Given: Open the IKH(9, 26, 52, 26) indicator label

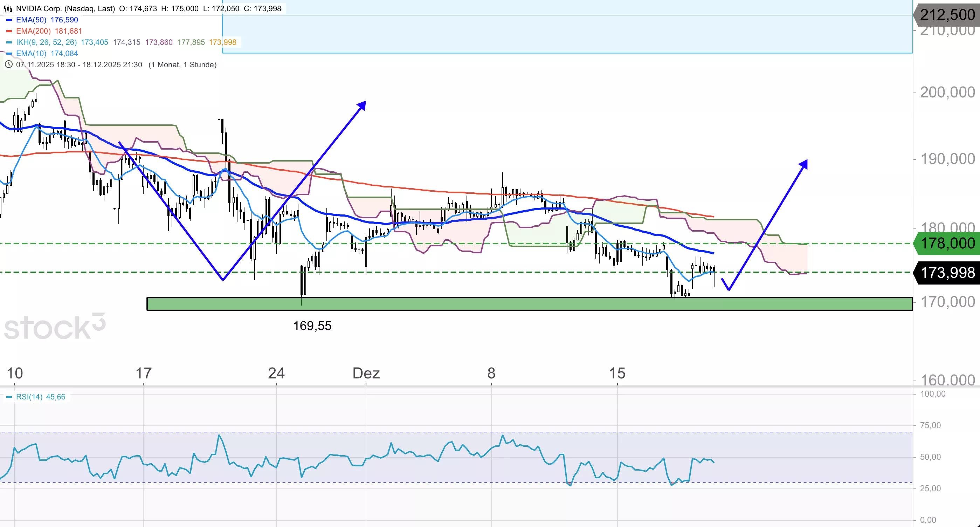Looking at the screenshot, I should (46, 42).
